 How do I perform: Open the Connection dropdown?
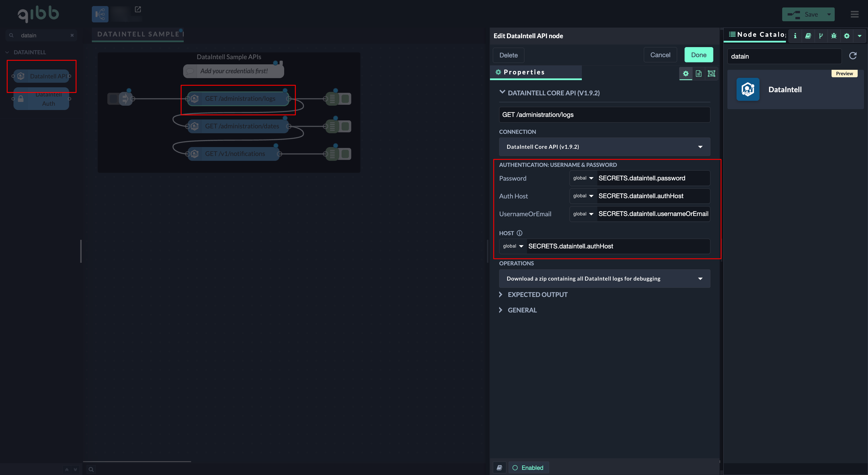pos(604,147)
